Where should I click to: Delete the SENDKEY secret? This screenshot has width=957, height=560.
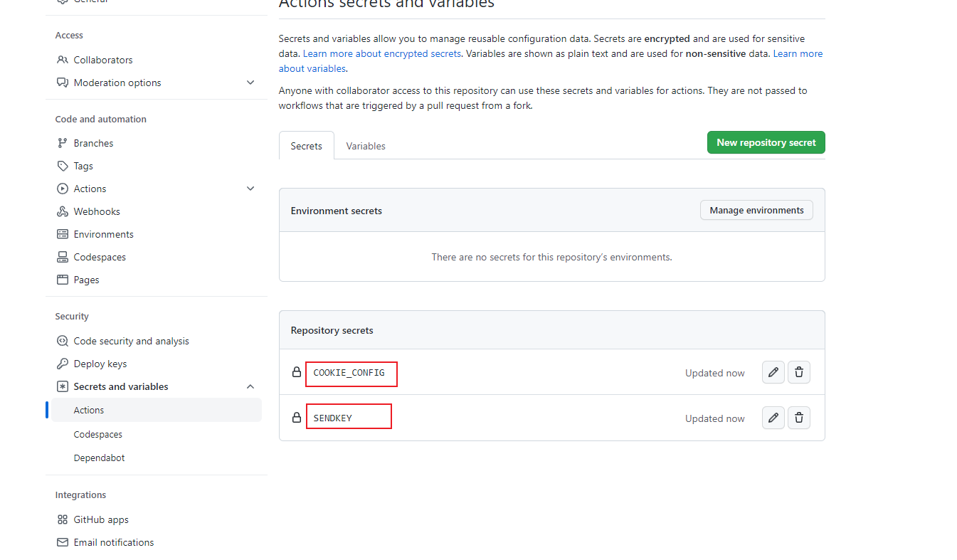(x=798, y=418)
